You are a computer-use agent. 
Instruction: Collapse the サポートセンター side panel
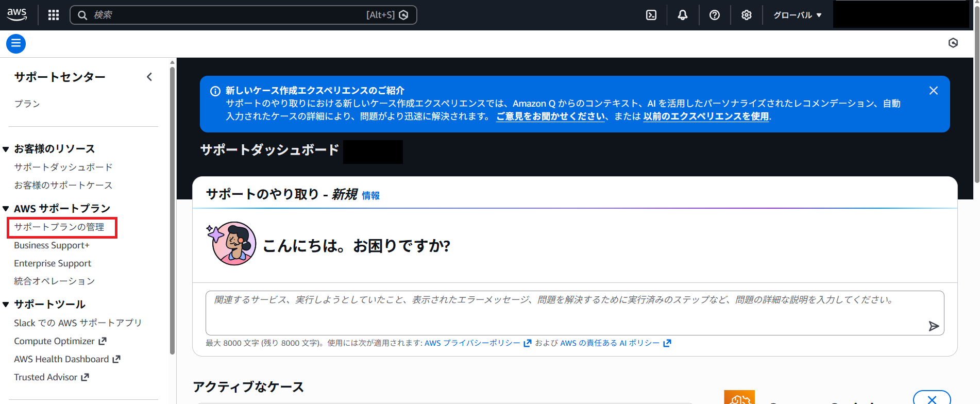(x=149, y=77)
